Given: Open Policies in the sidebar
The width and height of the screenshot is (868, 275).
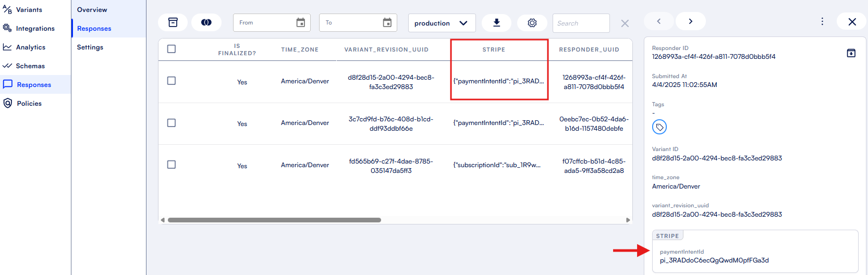Looking at the screenshot, I should click(29, 103).
